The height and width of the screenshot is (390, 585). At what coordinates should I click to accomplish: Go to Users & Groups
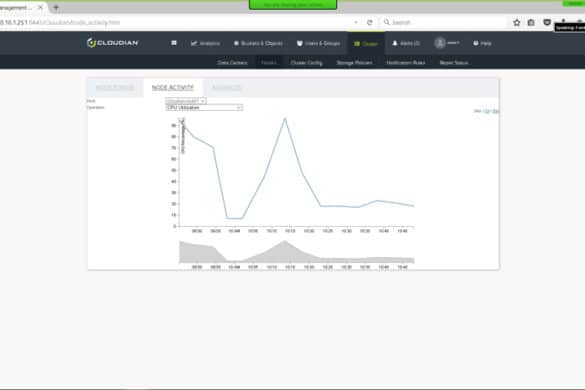pyautogui.click(x=318, y=43)
